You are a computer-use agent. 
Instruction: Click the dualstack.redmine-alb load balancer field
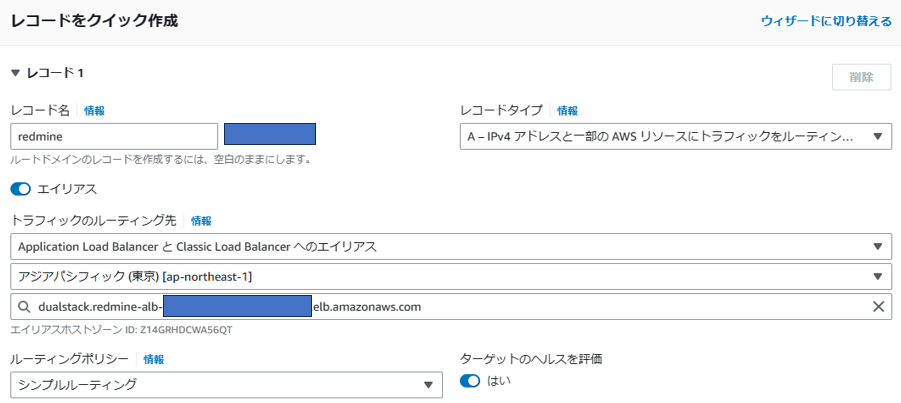451,307
